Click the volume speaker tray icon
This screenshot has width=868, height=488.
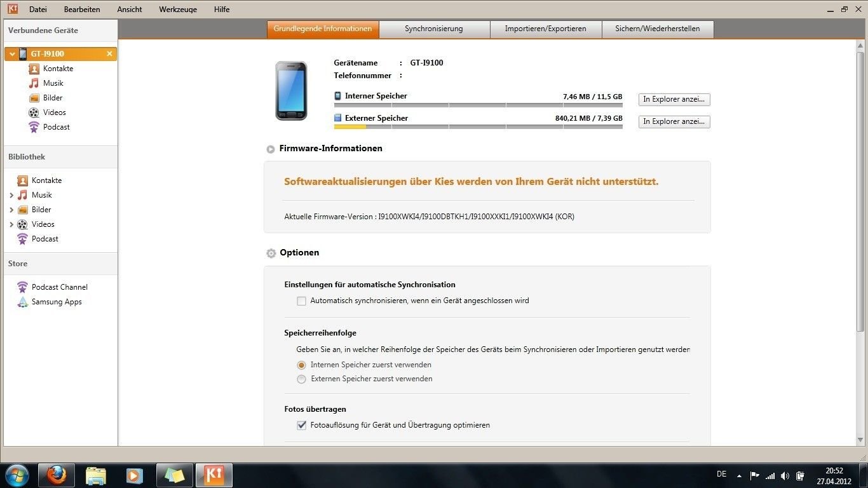785,475
